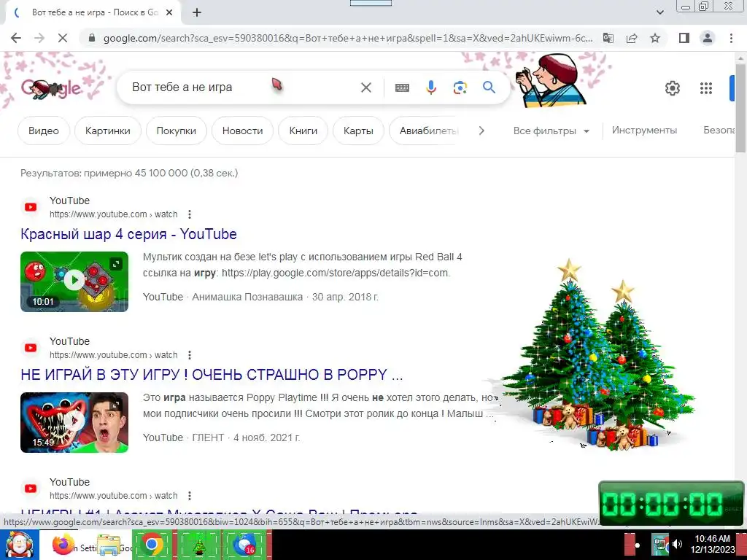This screenshot has height=560, width=747.
Task: Open Christmas tree app in taskbar
Action: [198, 545]
